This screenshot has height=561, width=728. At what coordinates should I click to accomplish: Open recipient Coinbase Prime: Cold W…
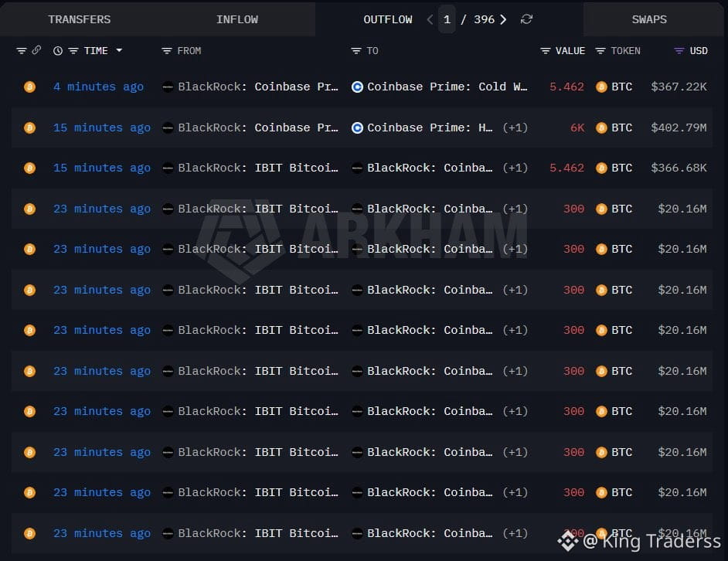[x=447, y=87]
